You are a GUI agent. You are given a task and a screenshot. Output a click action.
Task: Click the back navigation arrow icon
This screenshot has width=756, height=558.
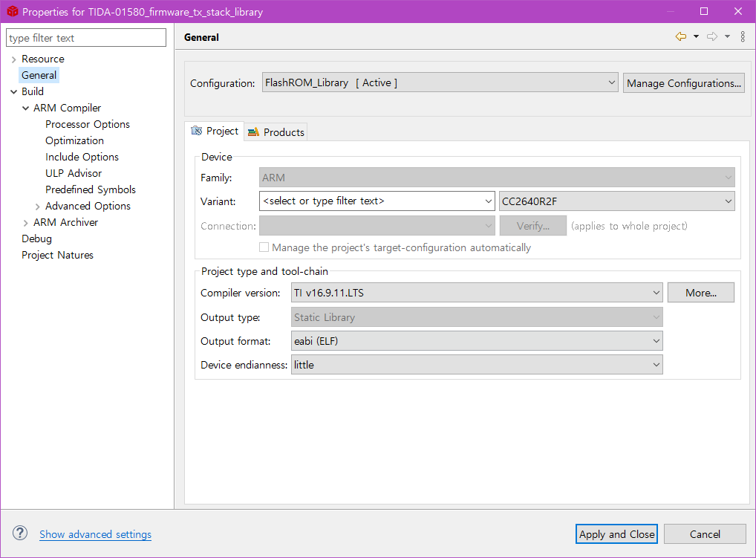click(681, 36)
